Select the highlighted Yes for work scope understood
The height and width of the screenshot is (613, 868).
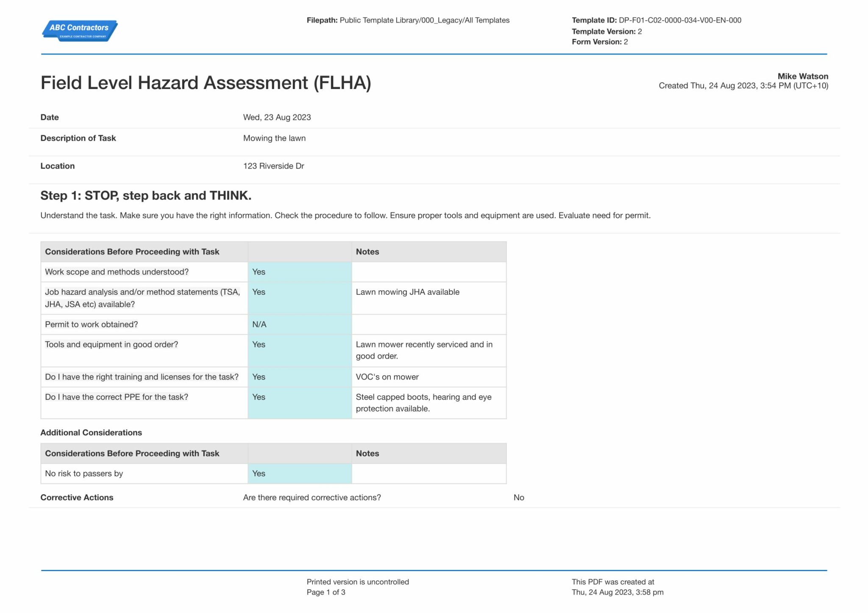point(259,272)
